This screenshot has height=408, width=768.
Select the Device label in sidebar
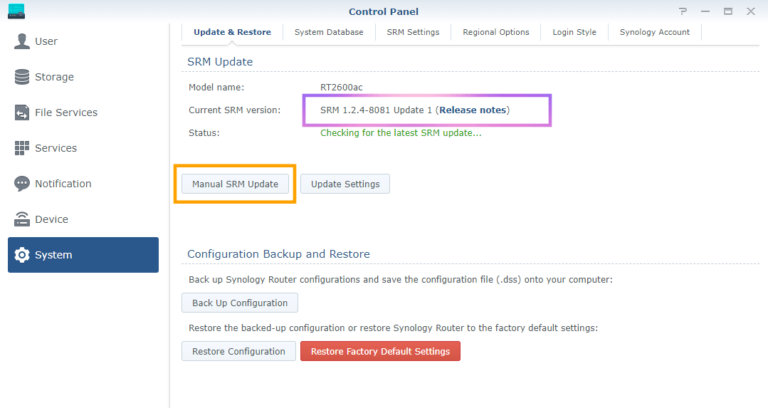[51, 219]
